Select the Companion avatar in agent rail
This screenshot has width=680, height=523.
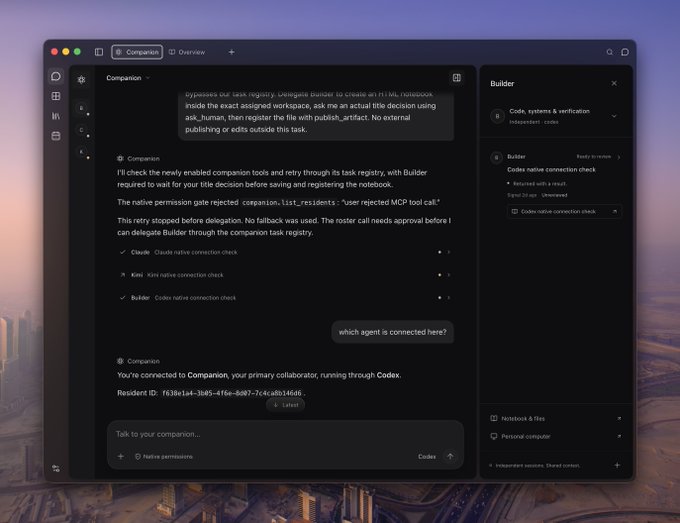point(82,79)
